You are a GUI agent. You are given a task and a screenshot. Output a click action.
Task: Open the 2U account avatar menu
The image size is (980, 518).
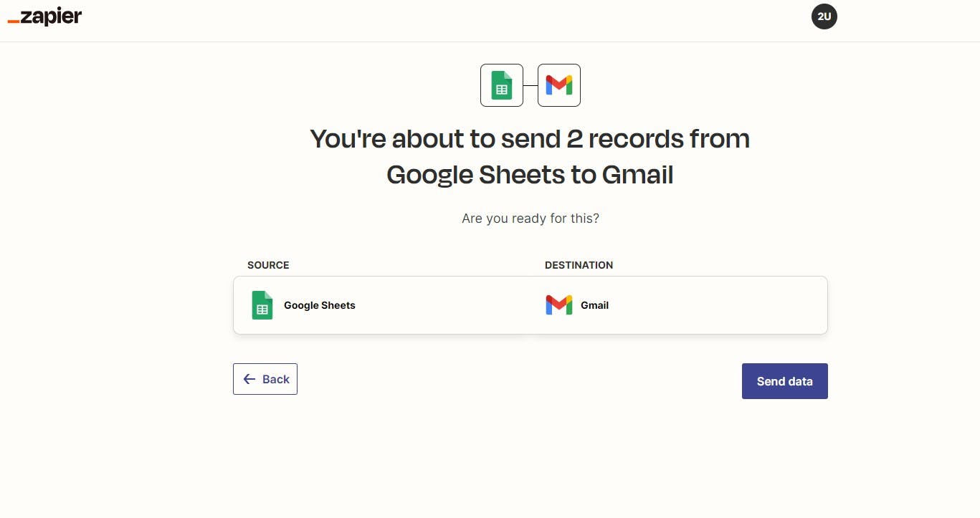pos(824,16)
